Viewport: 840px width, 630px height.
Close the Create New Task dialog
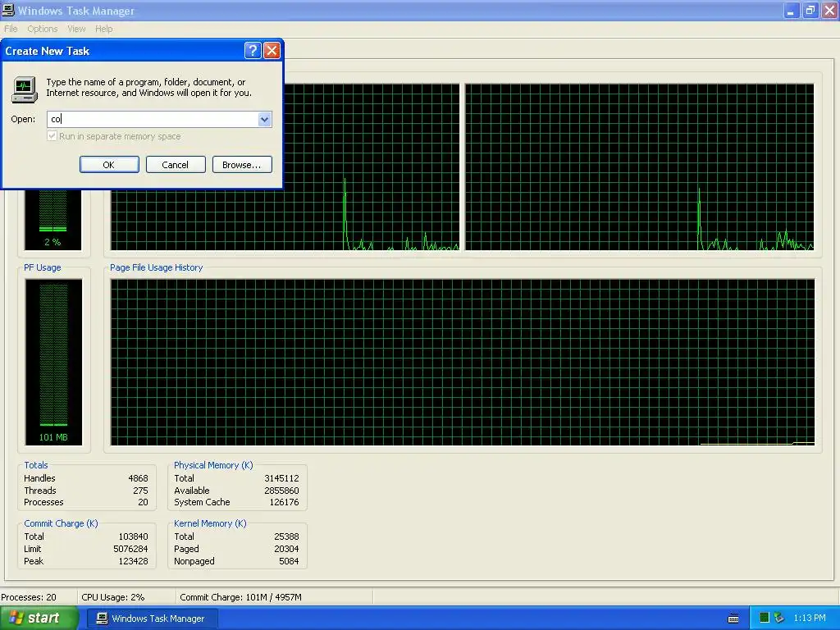pyautogui.click(x=272, y=51)
